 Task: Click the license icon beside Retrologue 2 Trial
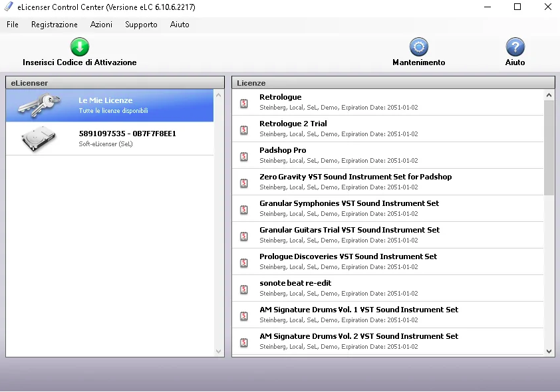pyautogui.click(x=244, y=130)
